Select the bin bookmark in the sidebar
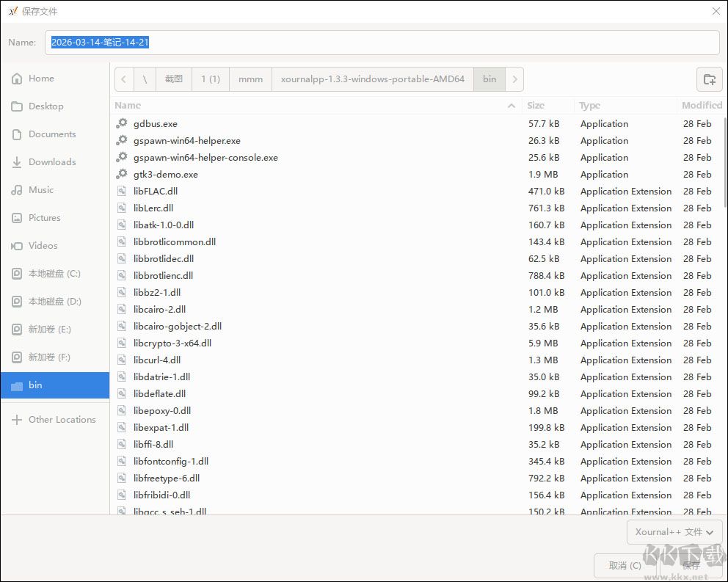Screen dimensions: 728x582 [x=55, y=385]
